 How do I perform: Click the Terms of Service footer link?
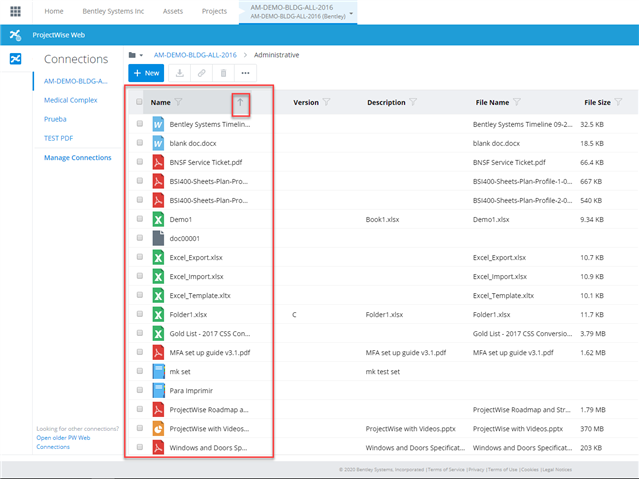(x=446, y=470)
